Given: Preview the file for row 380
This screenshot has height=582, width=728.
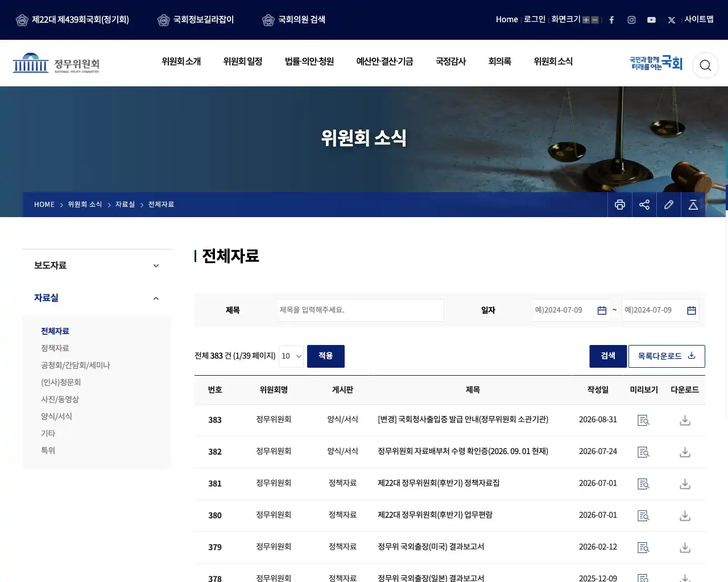Looking at the screenshot, I should click(x=643, y=516).
